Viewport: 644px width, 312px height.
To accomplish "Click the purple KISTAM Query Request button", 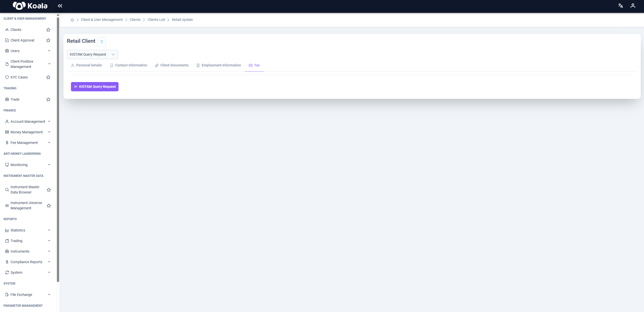I will 95,87.
